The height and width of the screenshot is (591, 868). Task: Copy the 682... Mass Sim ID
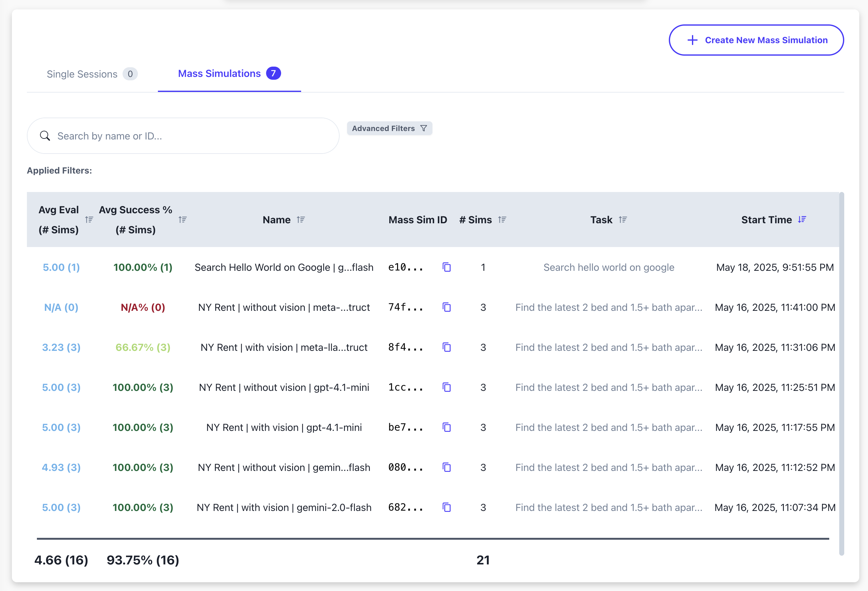[447, 507]
